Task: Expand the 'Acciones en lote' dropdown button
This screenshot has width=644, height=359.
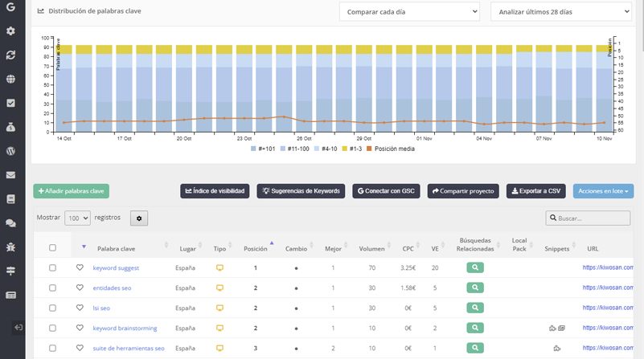Action: pyautogui.click(x=603, y=191)
